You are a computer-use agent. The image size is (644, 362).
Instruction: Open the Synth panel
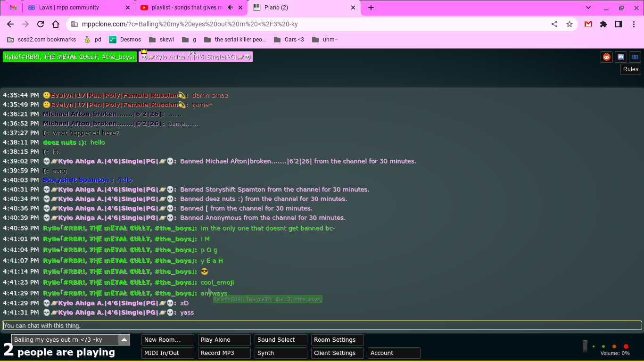pyautogui.click(x=281, y=353)
